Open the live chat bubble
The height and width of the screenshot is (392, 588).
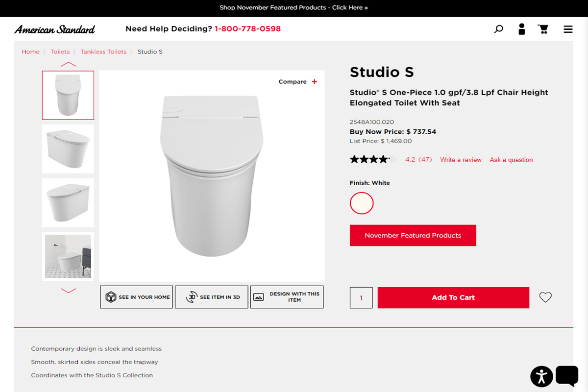tap(567, 375)
